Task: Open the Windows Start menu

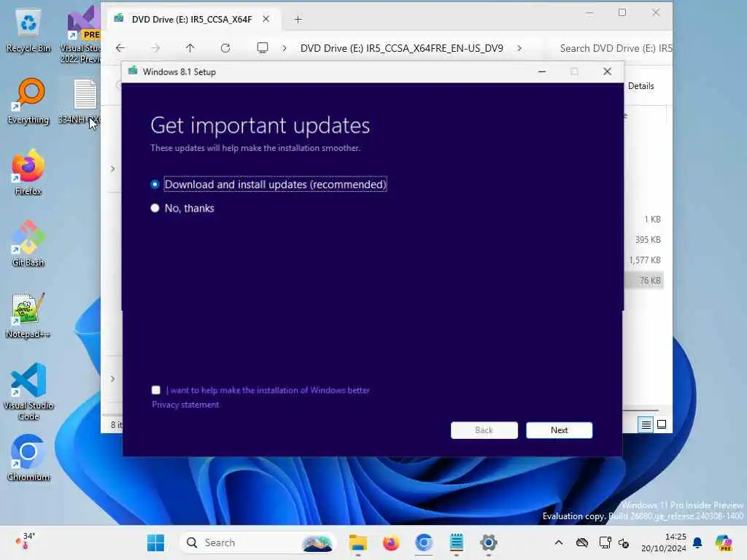Action: click(156, 542)
